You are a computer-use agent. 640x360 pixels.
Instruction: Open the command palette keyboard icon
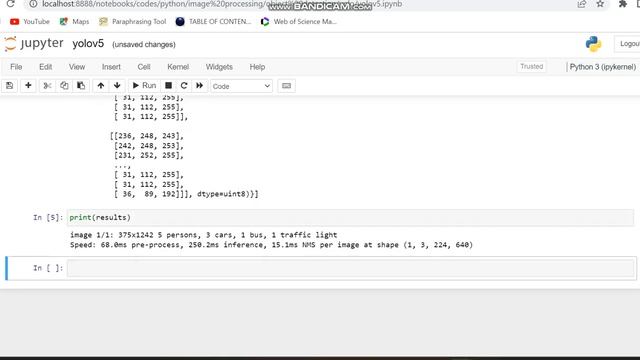[287, 86]
